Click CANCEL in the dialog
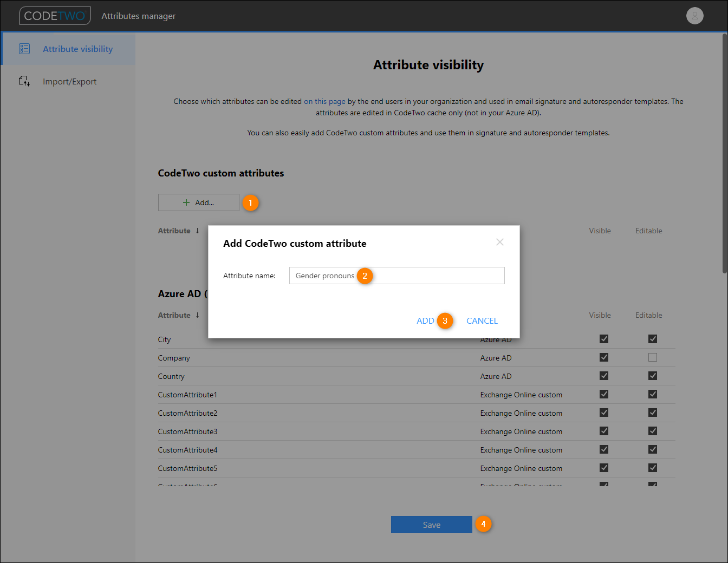The width and height of the screenshot is (728, 563). click(x=482, y=321)
